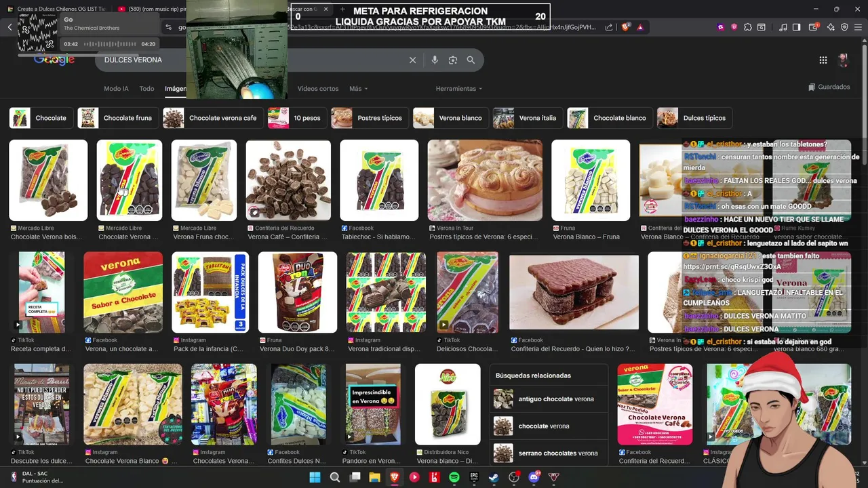The width and height of the screenshot is (868, 488).
Task: Select related search chocolate verona
Action: point(549,426)
